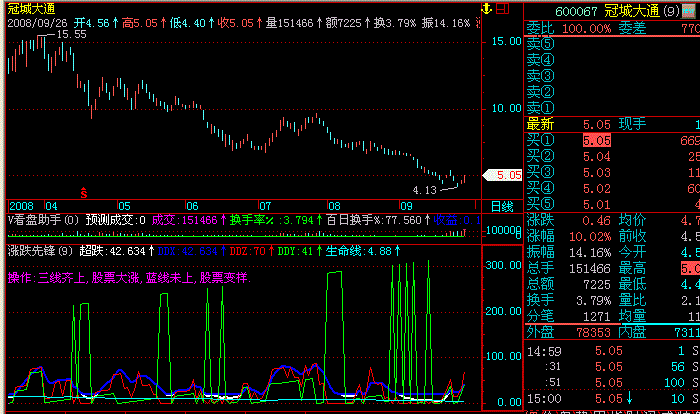Click the 振幅 14.16% value in quote panel
Viewport: 700px width, 414px height.
590,253
